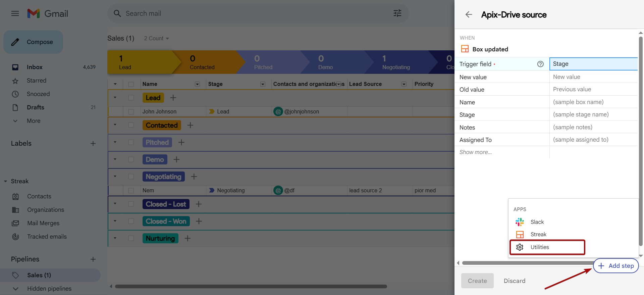The image size is (644, 295).
Task: Check the John Johnson row checkbox
Action: pos(131,112)
